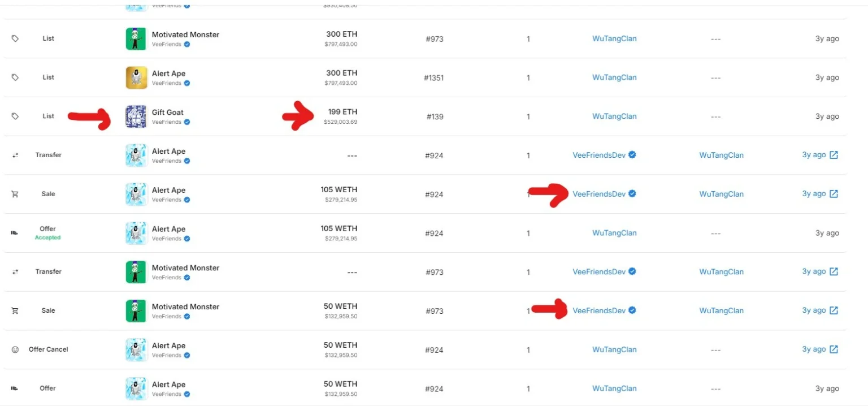
Task: Click the 'Sale' label in the Motivated Monster row
Action: pos(49,310)
